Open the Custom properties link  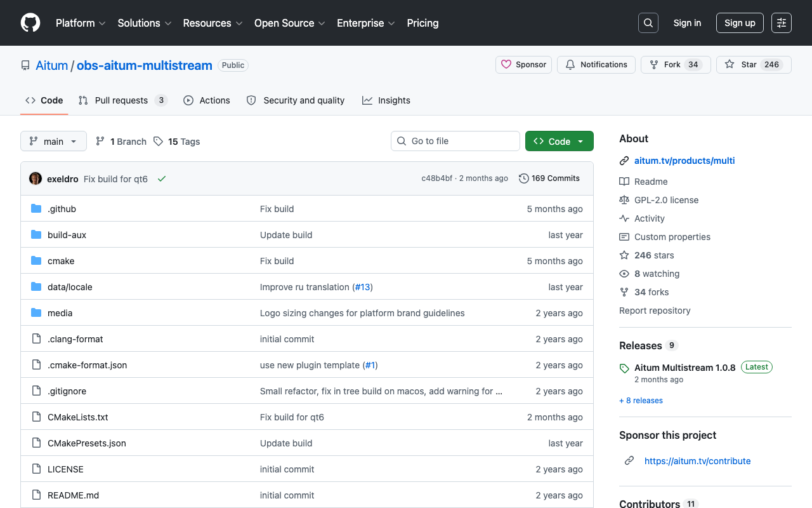pyautogui.click(x=672, y=237)
